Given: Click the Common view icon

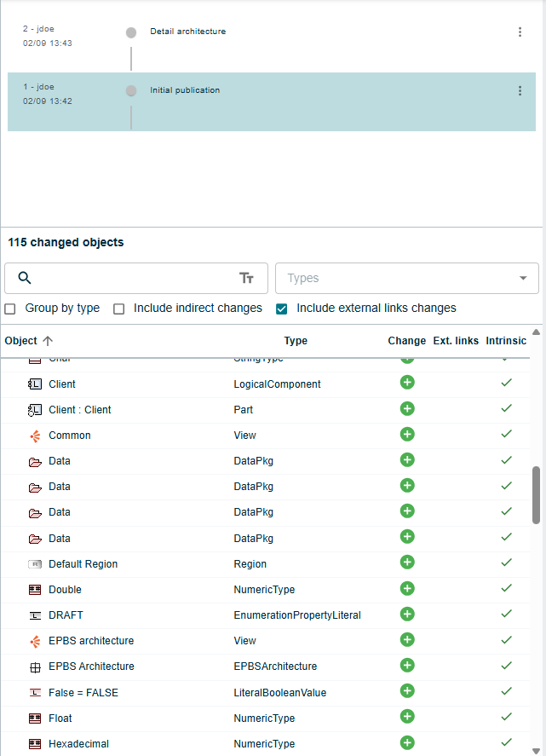Looking at the screenshot, I should [35, 436].
